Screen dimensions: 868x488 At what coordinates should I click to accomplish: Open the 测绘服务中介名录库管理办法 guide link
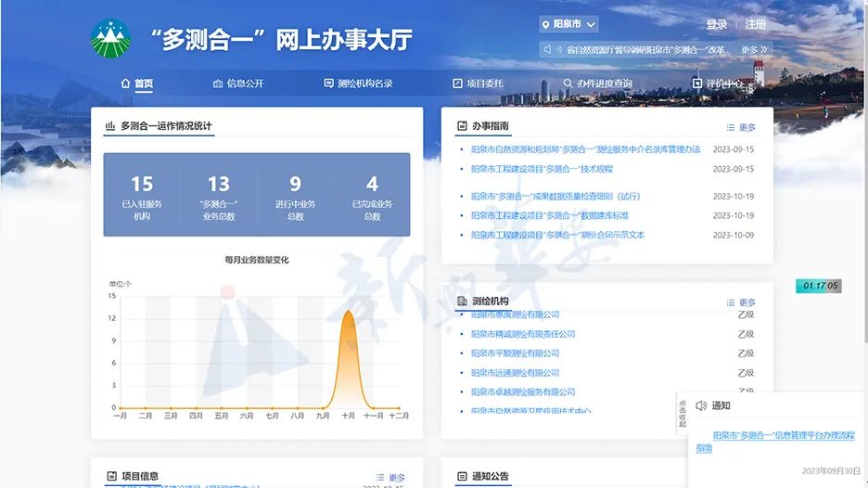tap(586, 149)
